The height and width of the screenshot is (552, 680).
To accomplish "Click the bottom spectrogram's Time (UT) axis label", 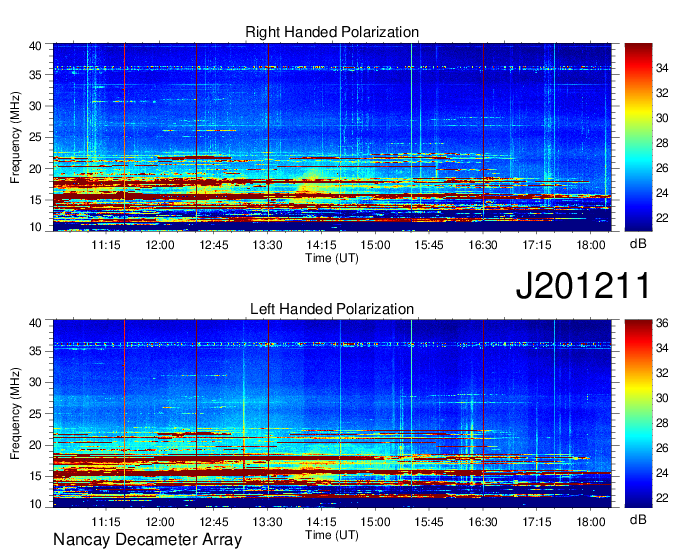I will point(332,535).
